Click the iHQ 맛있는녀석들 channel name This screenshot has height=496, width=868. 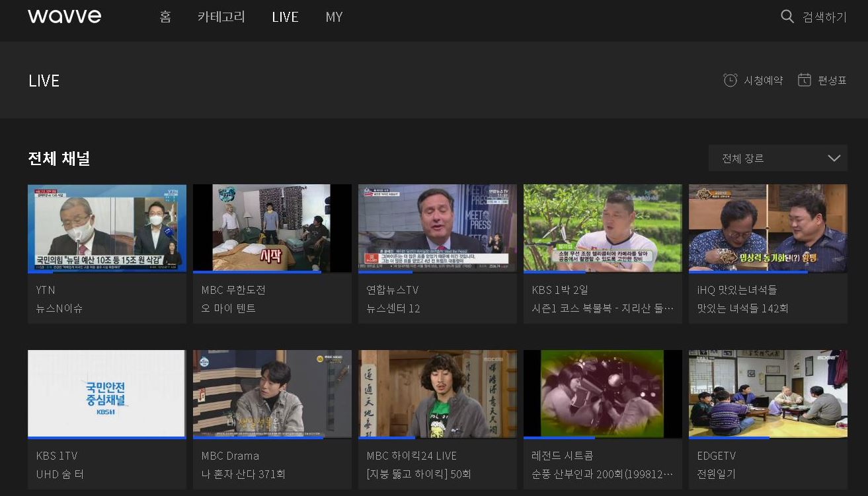coord(737,290)
